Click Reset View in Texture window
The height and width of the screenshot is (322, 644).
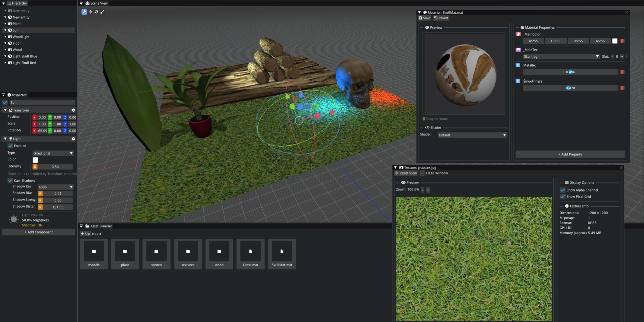406,173
